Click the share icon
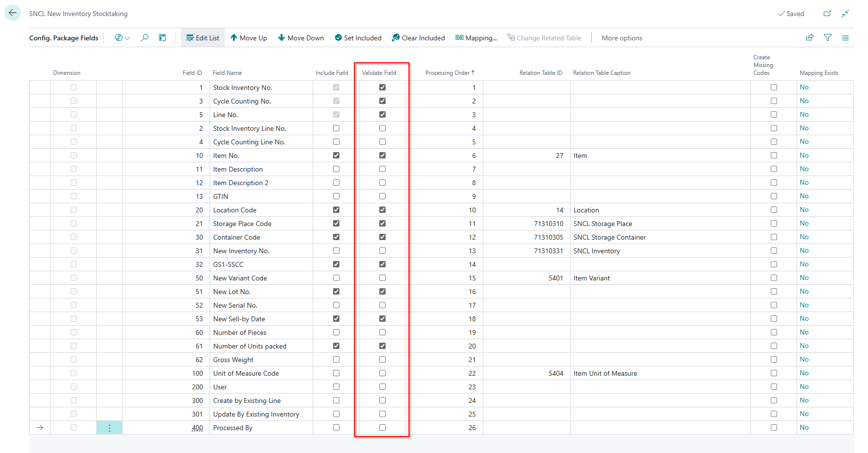 [x=810, y=38]
